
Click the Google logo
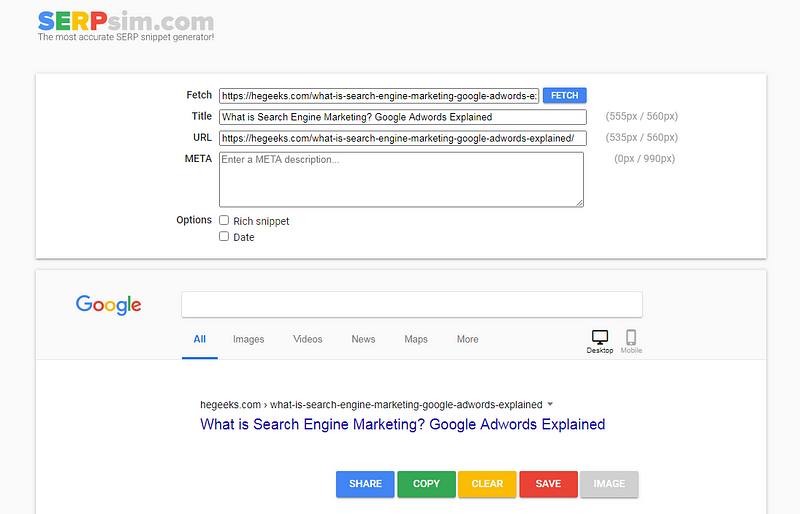[x=109, y=305]
